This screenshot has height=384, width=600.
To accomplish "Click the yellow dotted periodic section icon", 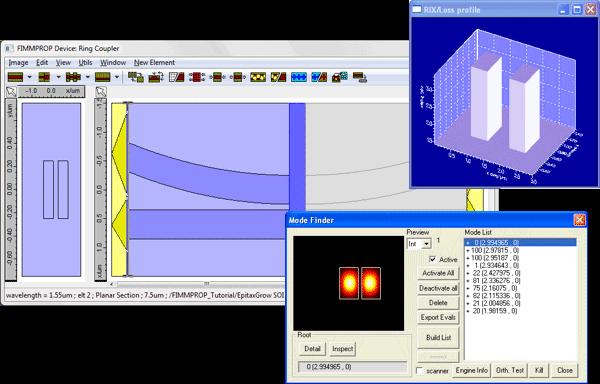I will click(258, 77).
